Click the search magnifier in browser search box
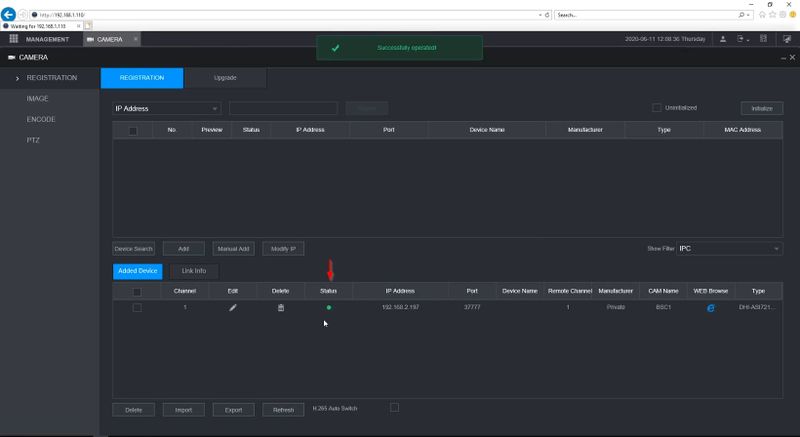This screenshot has height=437, width=800. click(741, 15)
